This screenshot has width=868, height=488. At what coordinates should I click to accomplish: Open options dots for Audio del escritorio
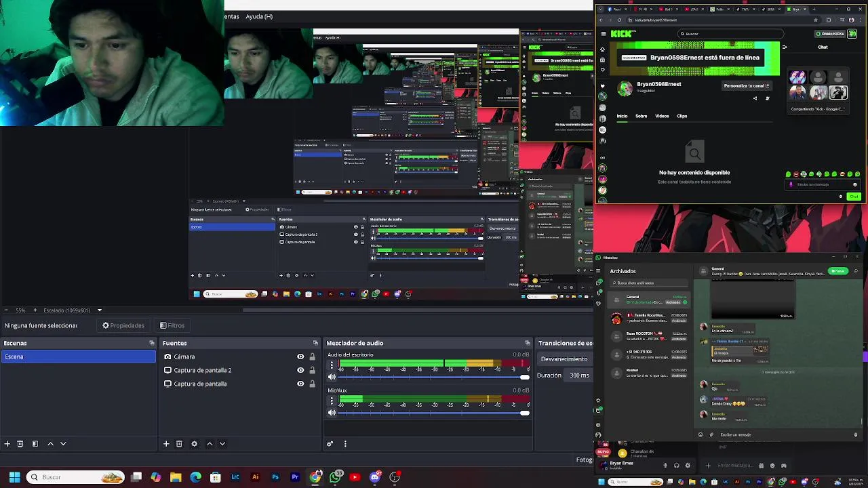pos(332,366)
